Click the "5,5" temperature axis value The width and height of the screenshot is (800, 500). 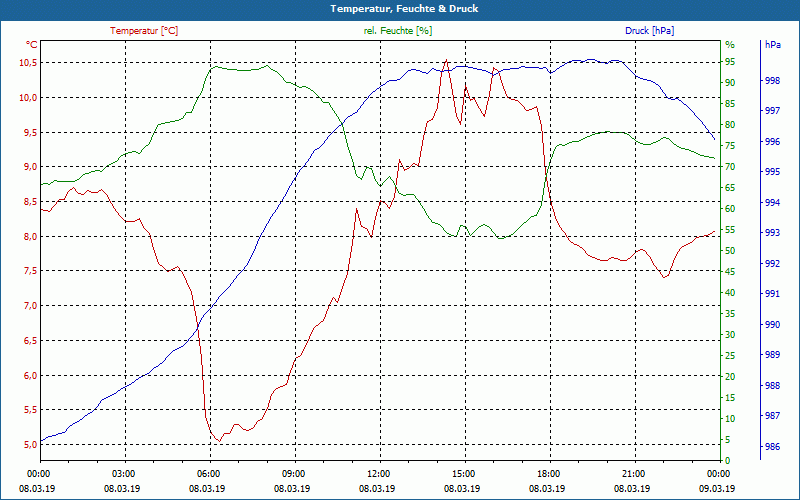(x=30, y=410)
